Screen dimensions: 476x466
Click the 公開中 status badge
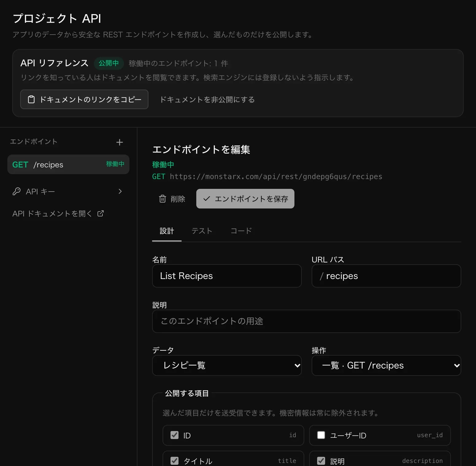coord(109,63)
